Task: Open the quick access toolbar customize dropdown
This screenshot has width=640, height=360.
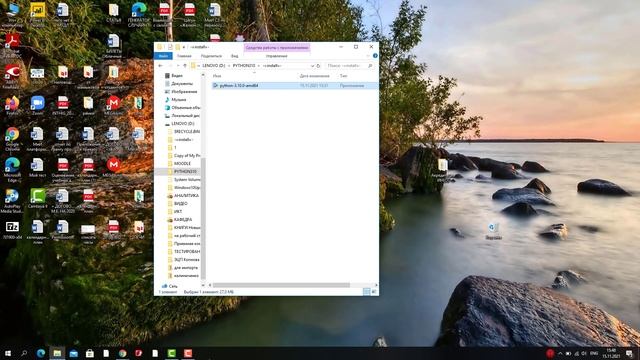Action: 184,47
